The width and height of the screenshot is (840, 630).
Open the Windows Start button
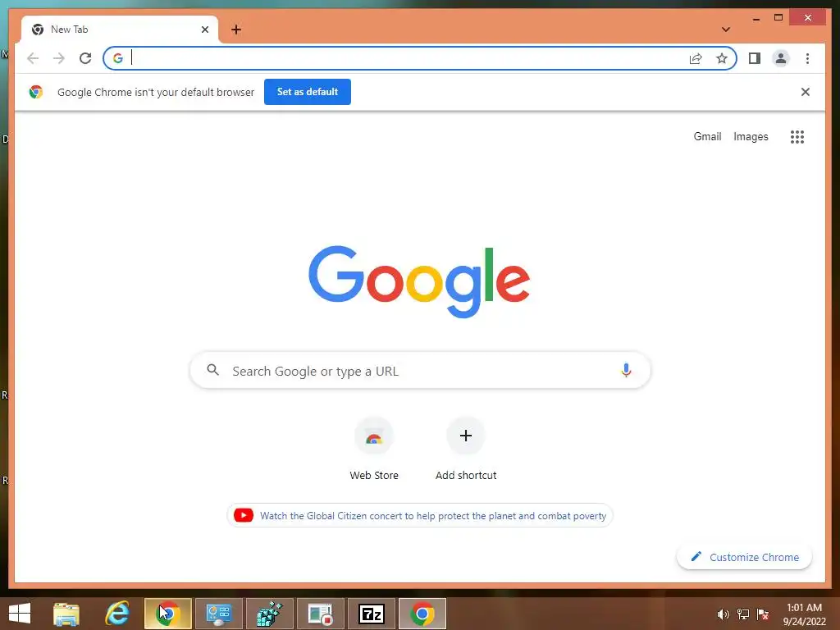[20, 614]
